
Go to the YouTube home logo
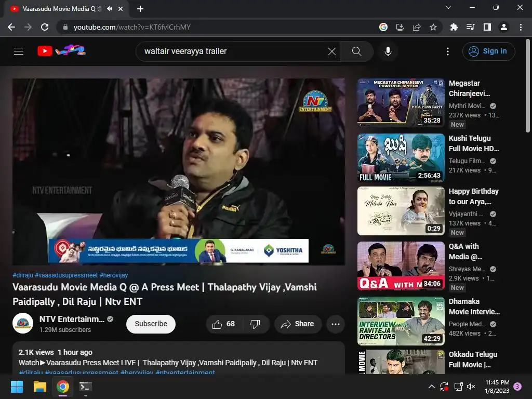click(61, 51)
